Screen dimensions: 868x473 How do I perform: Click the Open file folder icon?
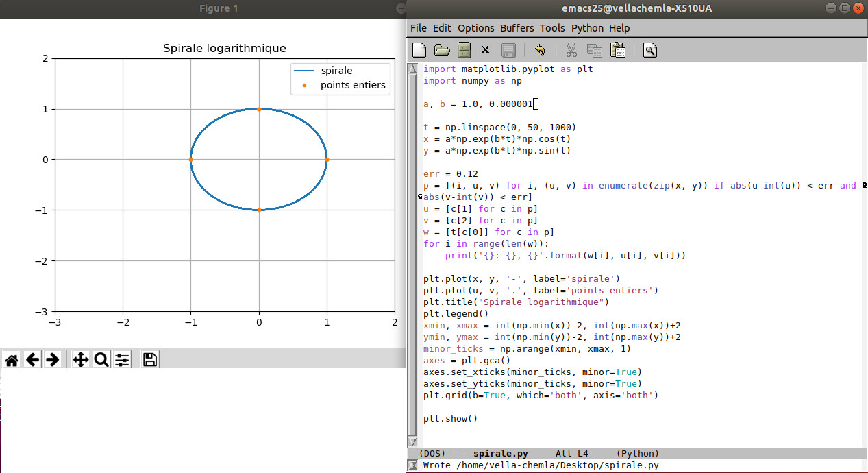[x=442, y=50]
